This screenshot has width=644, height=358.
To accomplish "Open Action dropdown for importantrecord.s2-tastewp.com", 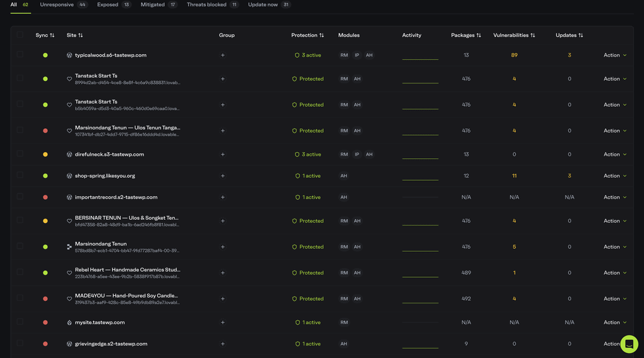I will (x=615, y=197).
